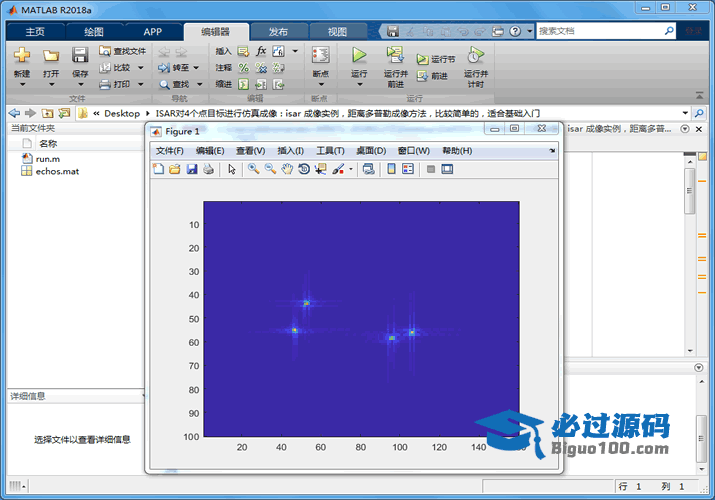This screenshot has width=715, height=500.
Task: Switch to the Home (主页) tab
Action: click(35, 31)
